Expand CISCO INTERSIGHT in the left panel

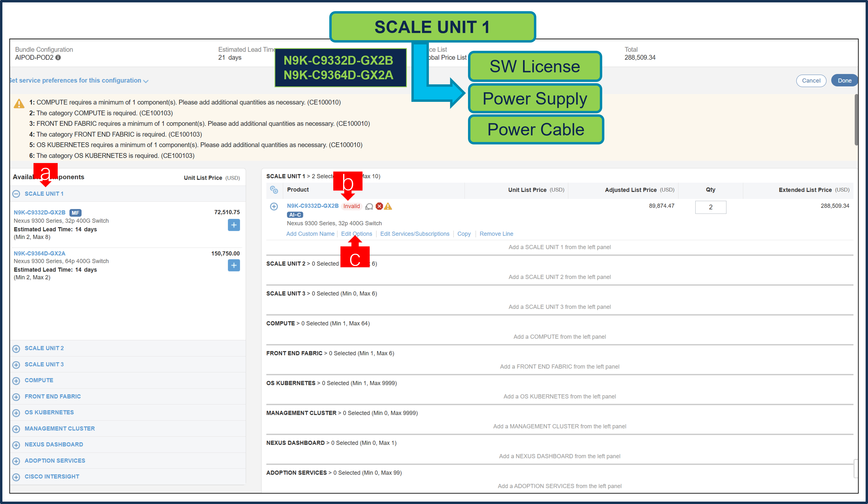[x=16, y=477]
